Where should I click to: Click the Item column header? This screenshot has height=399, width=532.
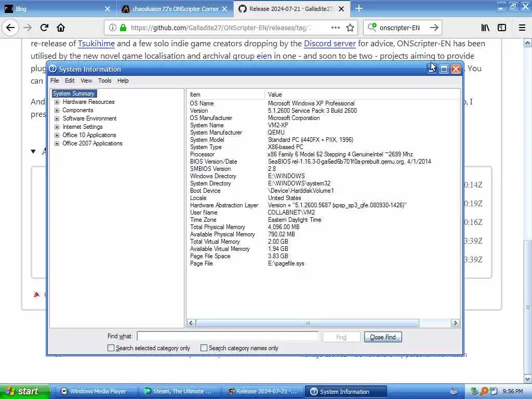point(225,95)
